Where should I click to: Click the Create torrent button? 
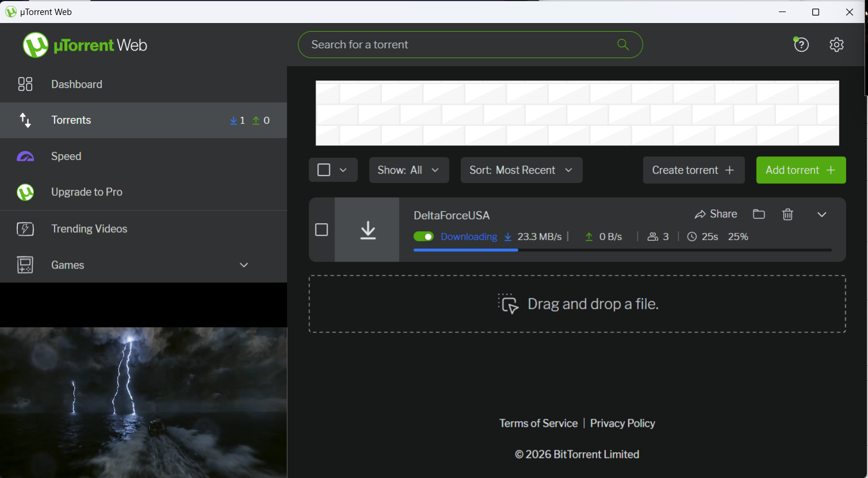coord(694,170)
